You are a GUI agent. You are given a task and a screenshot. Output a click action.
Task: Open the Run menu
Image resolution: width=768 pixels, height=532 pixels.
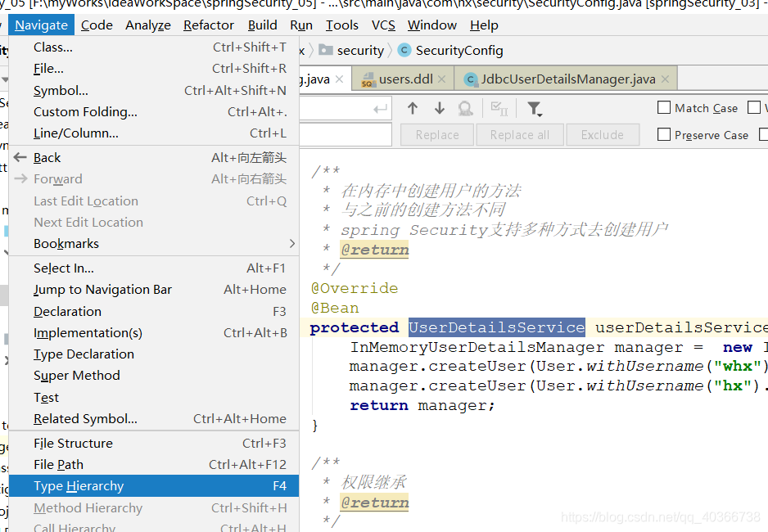[301, 25]
